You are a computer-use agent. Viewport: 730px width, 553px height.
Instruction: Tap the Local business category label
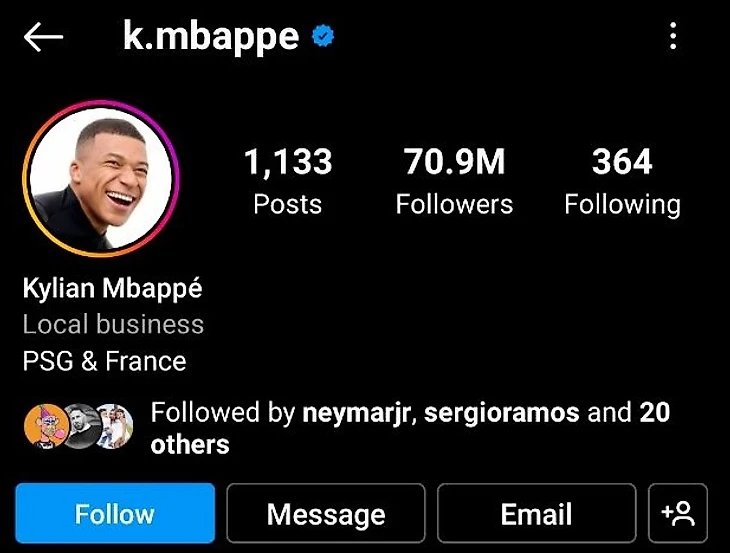(113, 324)
